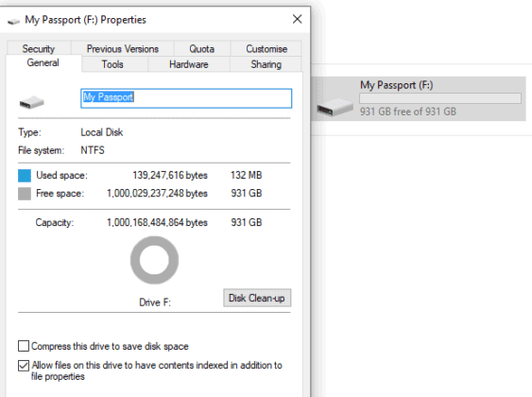Image resolution: width=532 pixels, height=397 pixels.
Task: Click the 'Type:' label
Action: point(29,132)
